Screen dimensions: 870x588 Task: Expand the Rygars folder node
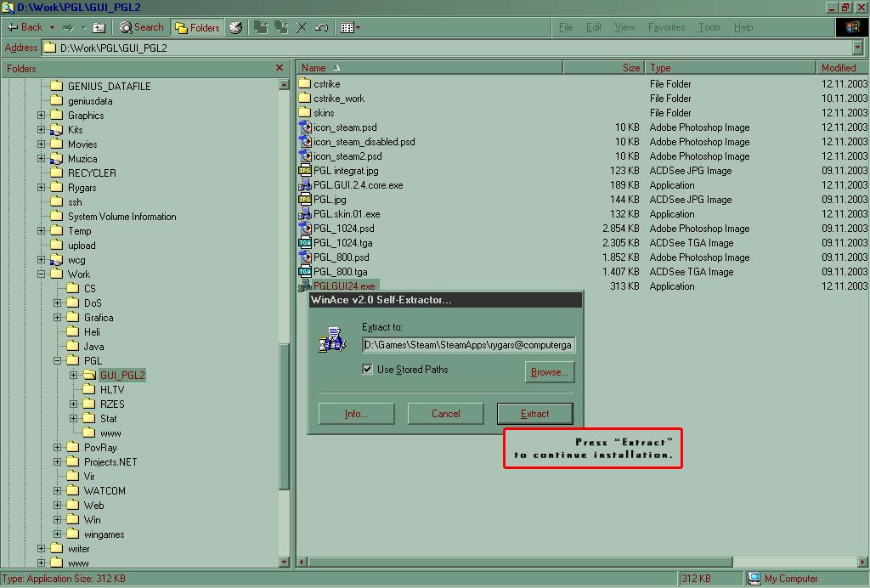point(41,188)
